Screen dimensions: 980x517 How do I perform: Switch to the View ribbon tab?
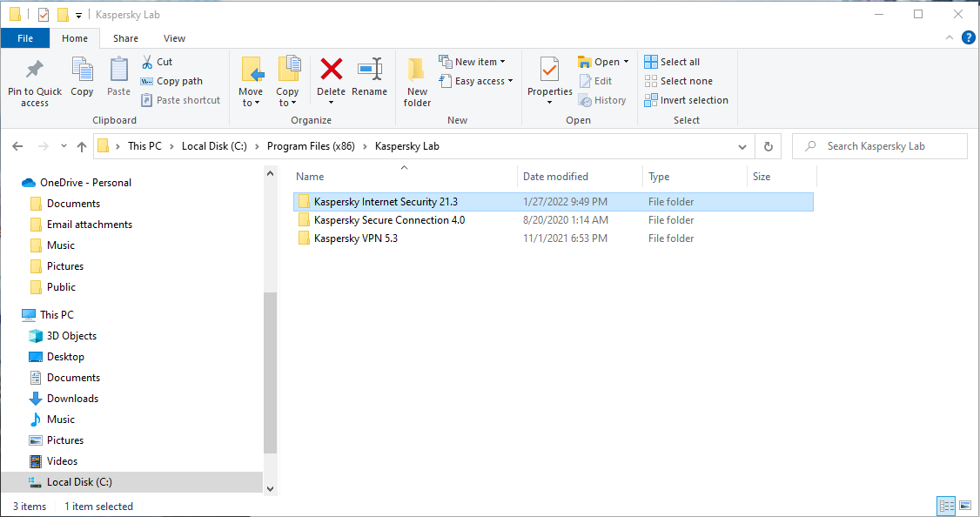click(174, 38)
